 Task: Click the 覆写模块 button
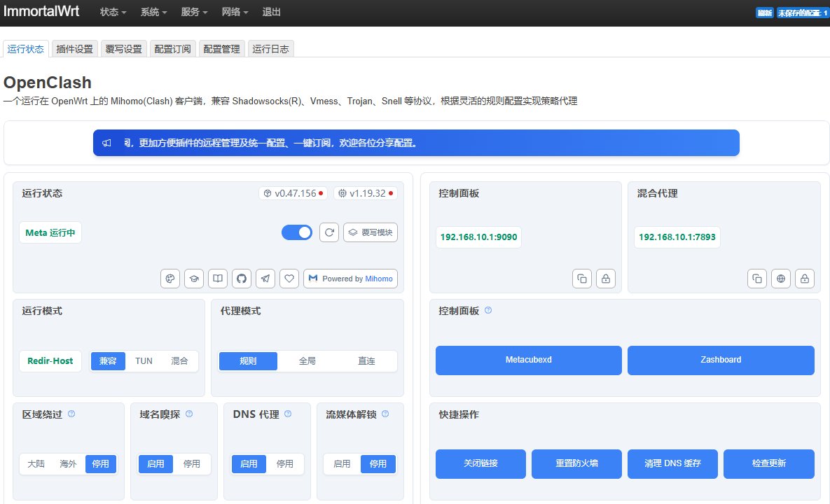point(371,232)
